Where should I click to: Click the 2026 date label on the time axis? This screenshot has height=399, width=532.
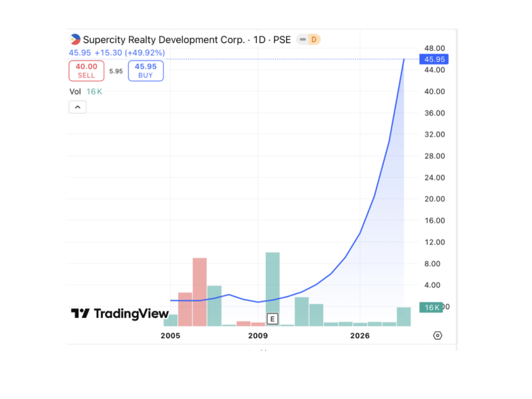(360, 336)
